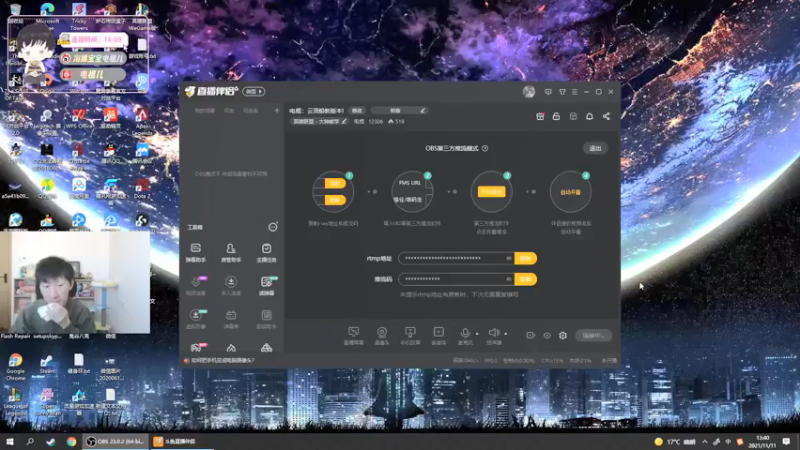Viewport: 800px width, 450px height.
Task: Edit the category 英雄联盟·大神教学 with its pencil icon
Action: [x=344, y=121]
